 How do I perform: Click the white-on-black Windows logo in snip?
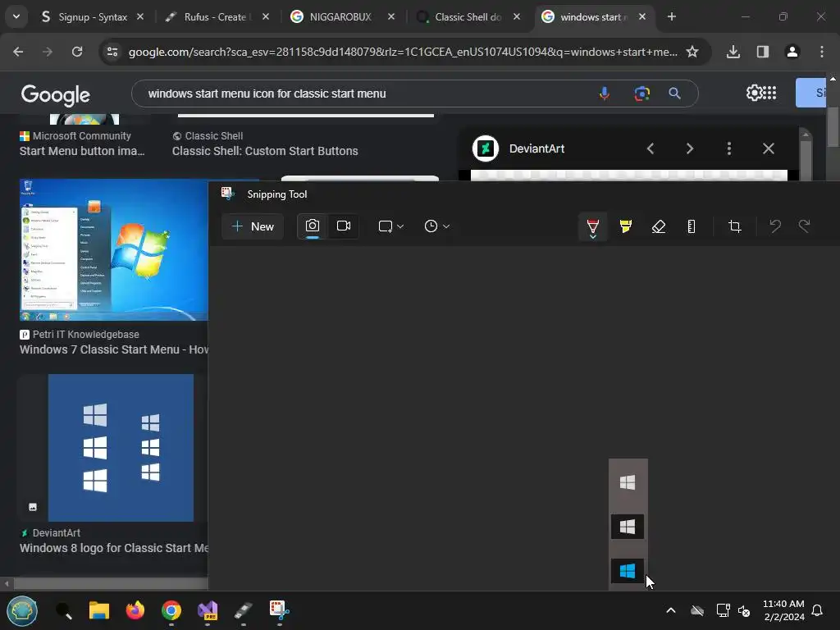[x=628, y=527]
